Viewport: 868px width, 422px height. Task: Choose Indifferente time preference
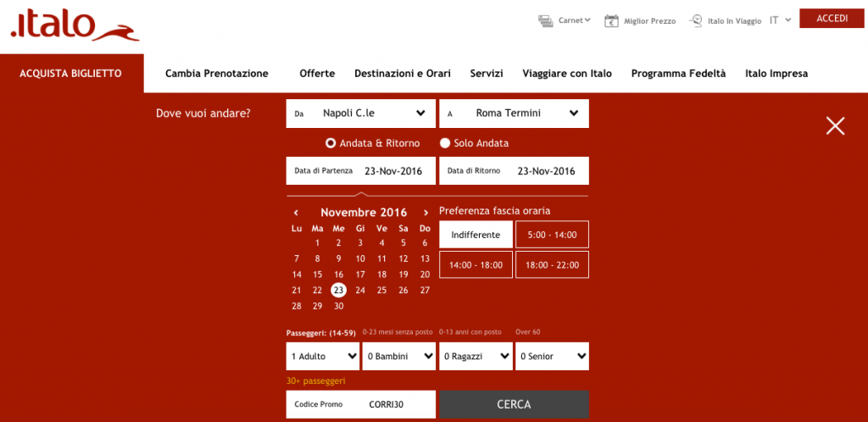[x=476, y=235]
